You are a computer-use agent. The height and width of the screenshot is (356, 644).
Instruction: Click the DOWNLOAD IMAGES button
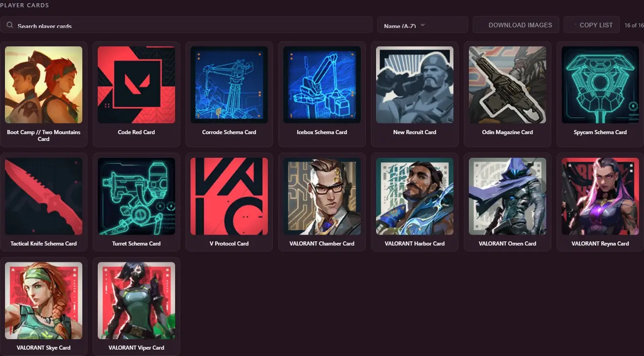click(x=516, y=25)
